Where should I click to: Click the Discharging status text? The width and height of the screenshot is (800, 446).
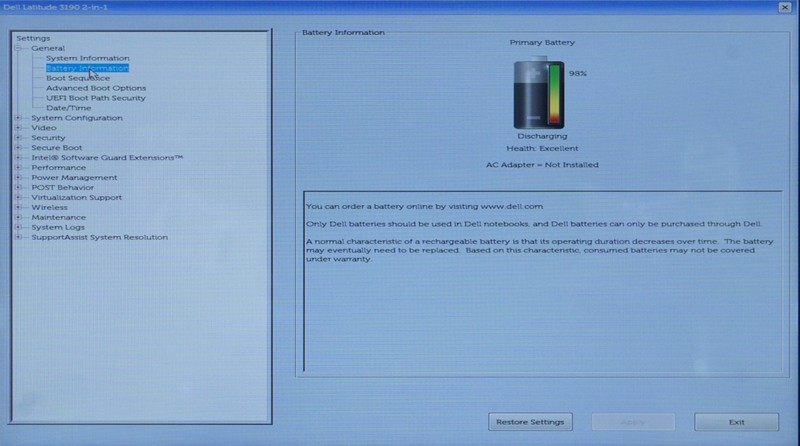pos(542,136)
